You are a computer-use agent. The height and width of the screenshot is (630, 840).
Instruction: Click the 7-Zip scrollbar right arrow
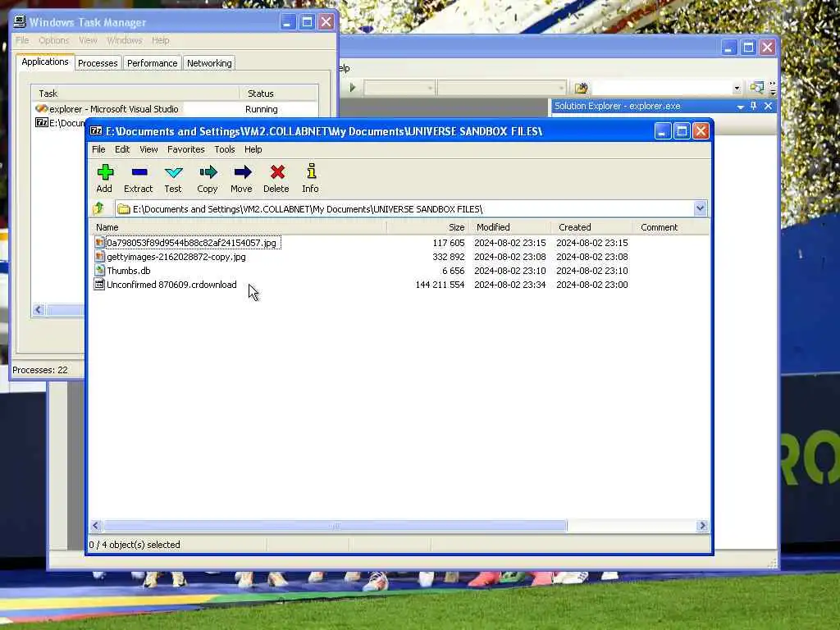702,526
